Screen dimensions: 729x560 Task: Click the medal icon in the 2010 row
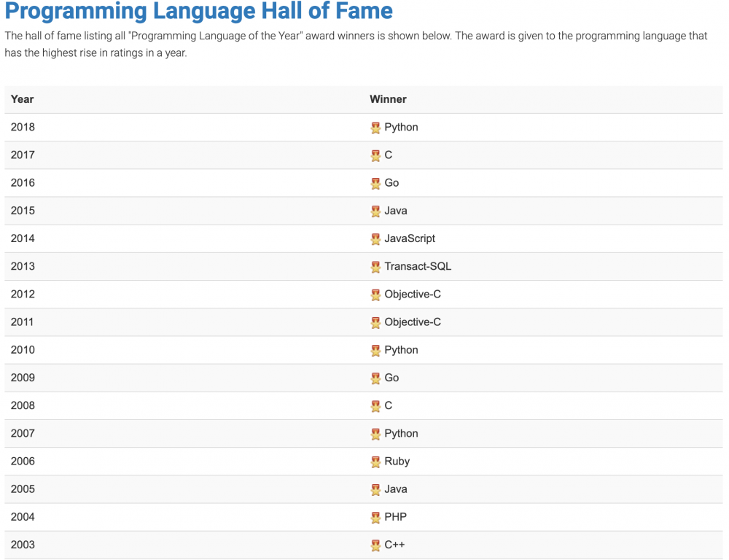pos(375,351)
